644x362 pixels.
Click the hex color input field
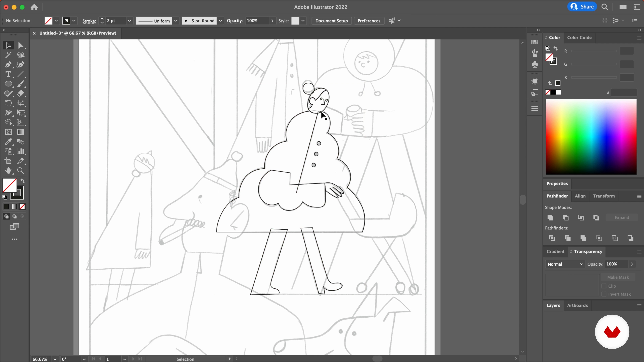[624, 93]
